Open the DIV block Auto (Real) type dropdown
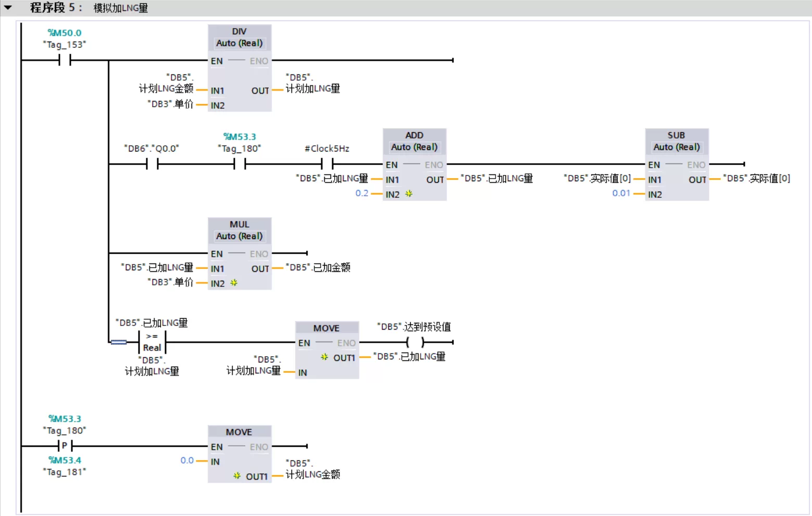Viewport: 812px width, 516px height. [x=239, y=43]
